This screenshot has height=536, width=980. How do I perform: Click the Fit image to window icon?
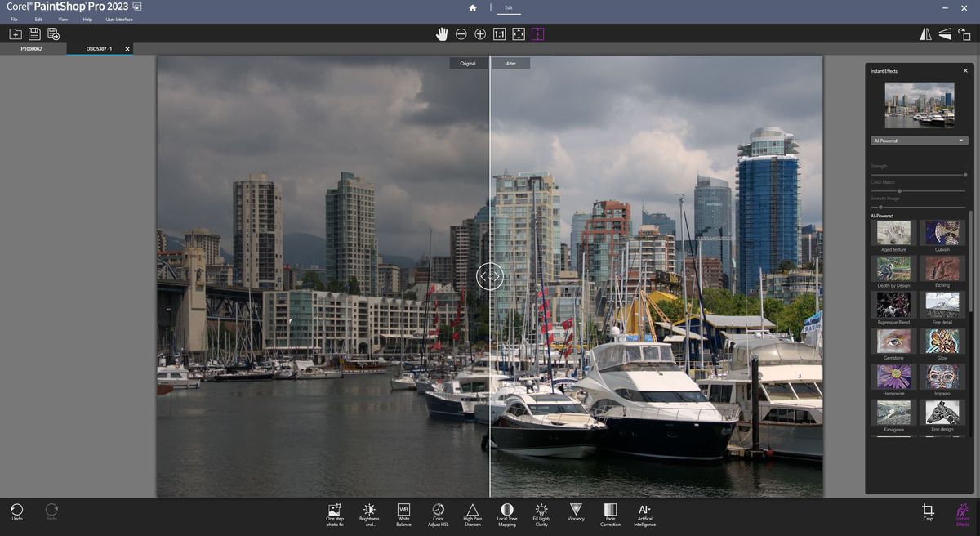coord(519,33)
